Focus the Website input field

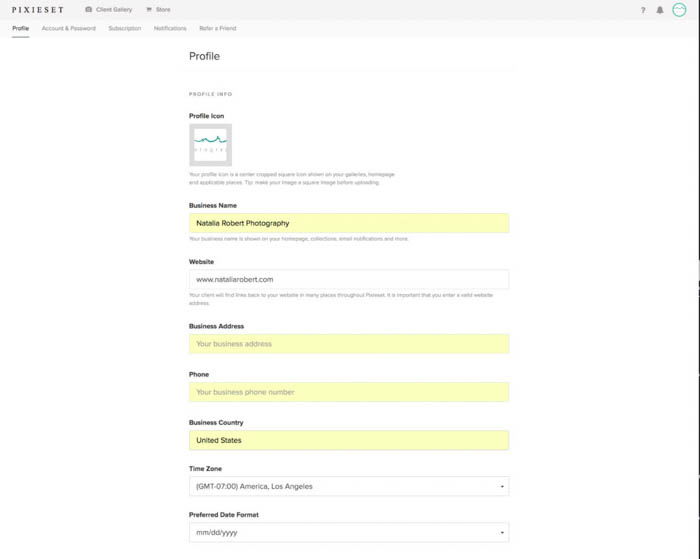point(348,279)
